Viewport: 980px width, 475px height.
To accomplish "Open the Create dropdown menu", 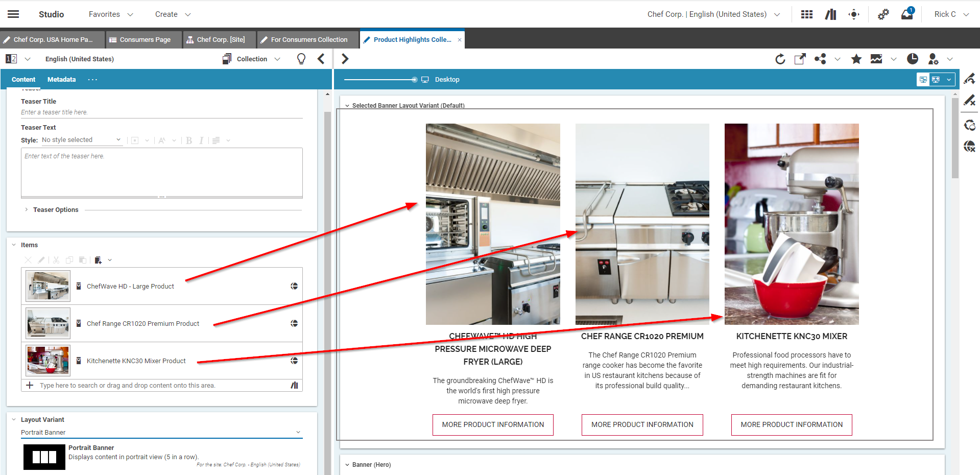I will (173, 14).
